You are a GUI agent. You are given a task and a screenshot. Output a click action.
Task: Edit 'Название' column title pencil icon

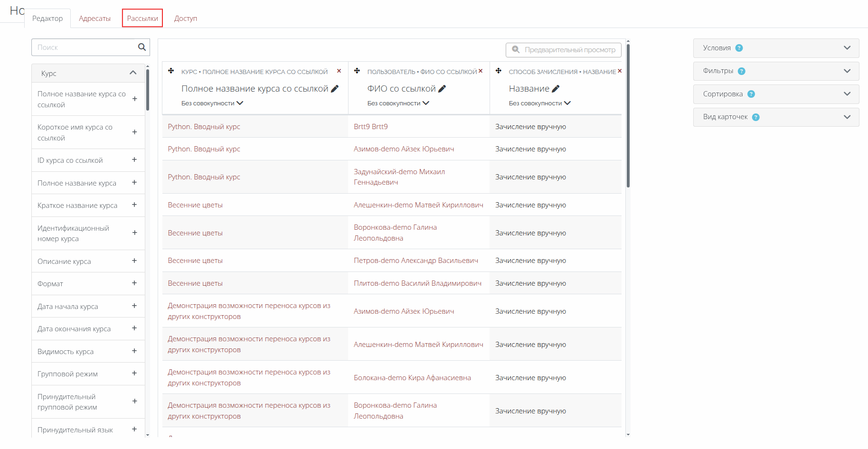pos(556,89)
